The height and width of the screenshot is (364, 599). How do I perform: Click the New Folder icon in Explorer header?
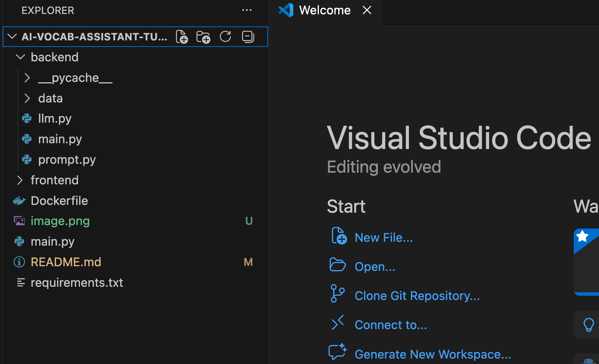coord(203,37)
